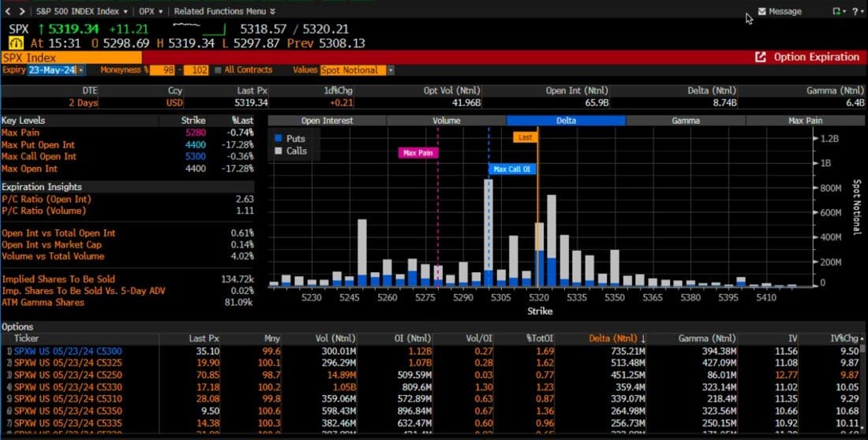
Task: Open the Message envelope icon
Action: pyautogui.click(x=761, y=12)
